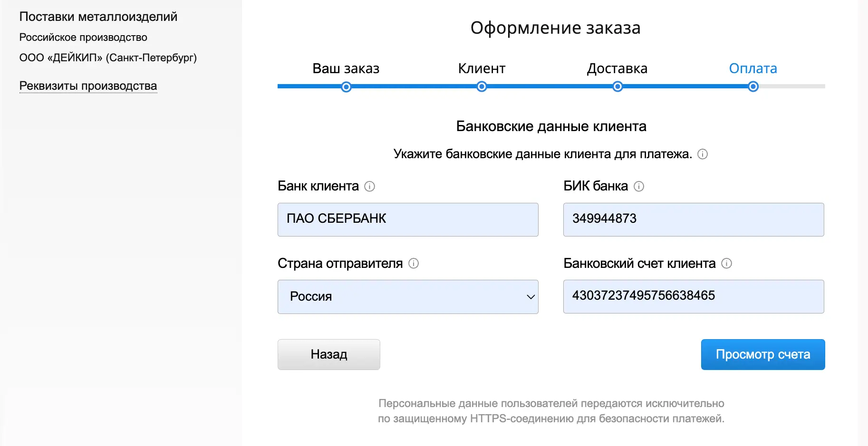
Task: Click the HTTPS personal data notice text
Action: [x=551, y=411]
